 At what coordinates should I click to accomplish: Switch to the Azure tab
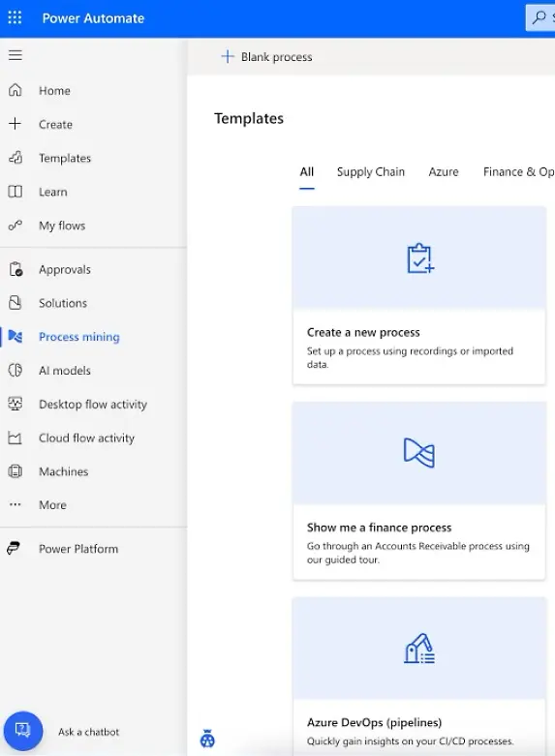click(x=444, y=172)
